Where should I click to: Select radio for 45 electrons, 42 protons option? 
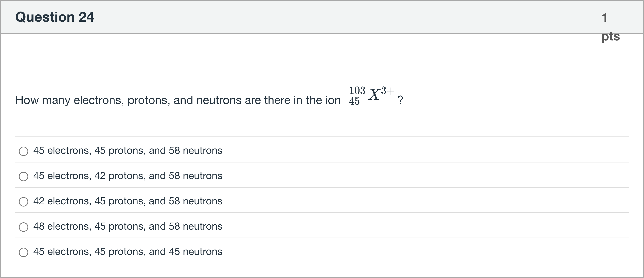pos(24,176)
